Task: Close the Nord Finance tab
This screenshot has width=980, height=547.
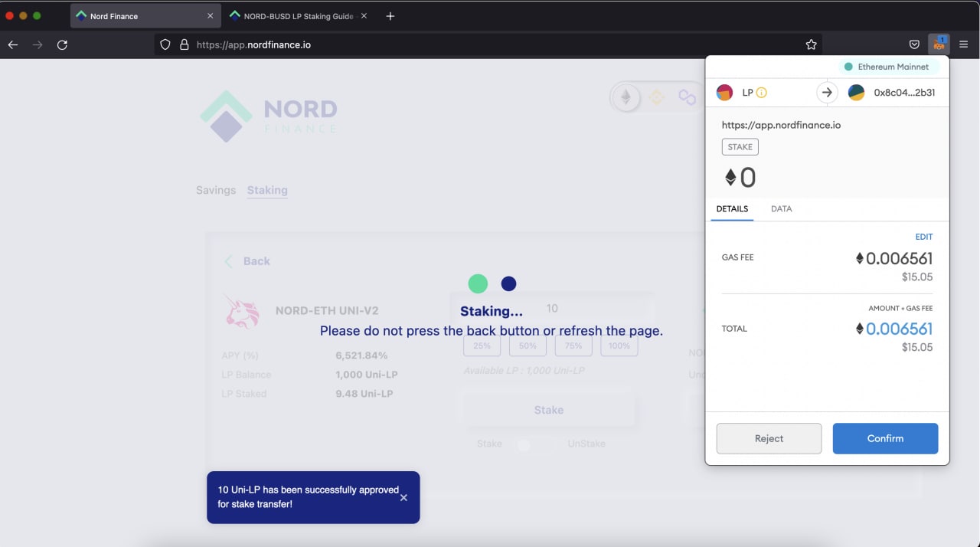Action: [x=211, y=16]
